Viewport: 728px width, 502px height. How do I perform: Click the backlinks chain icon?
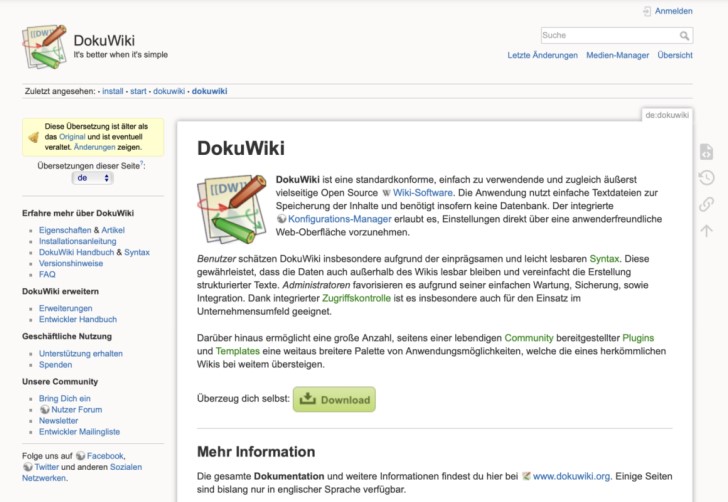[x=706, y=204]
